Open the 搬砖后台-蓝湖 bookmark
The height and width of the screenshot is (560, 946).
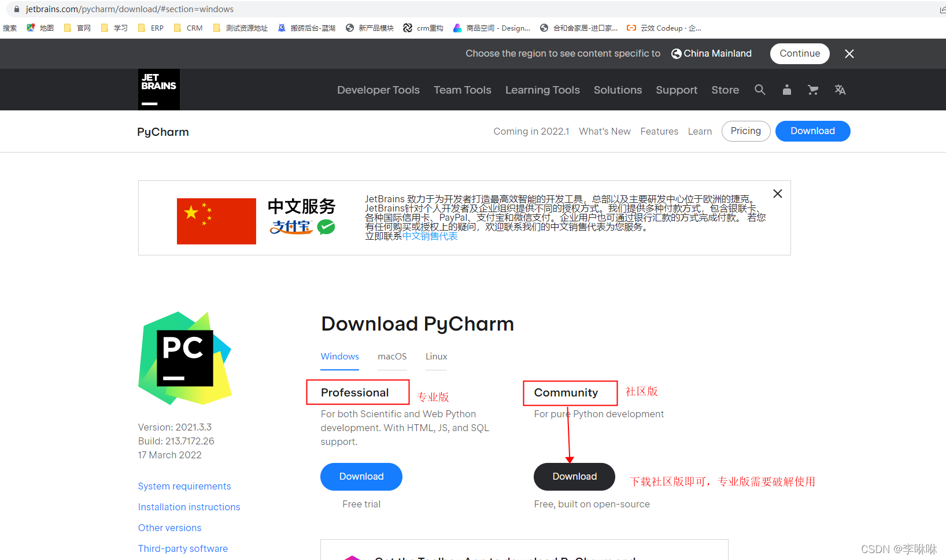[306, 28]
